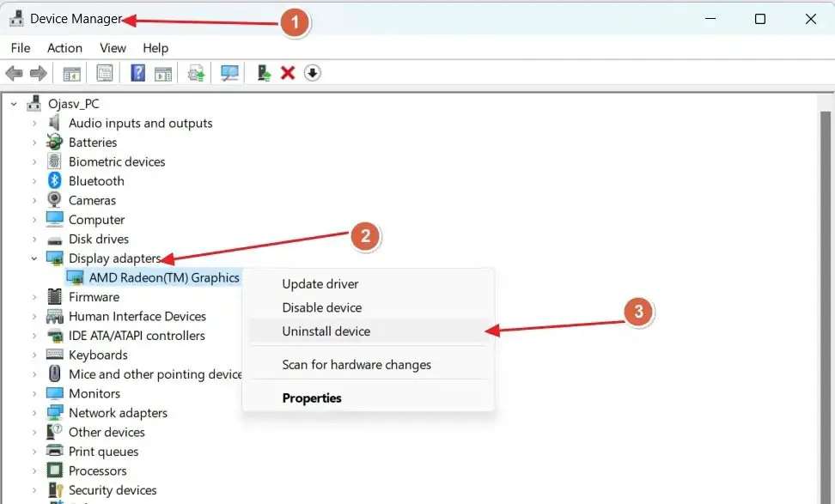Click the Enable device toolbar icon
This screenshot has width=835, height=504.
264,72
